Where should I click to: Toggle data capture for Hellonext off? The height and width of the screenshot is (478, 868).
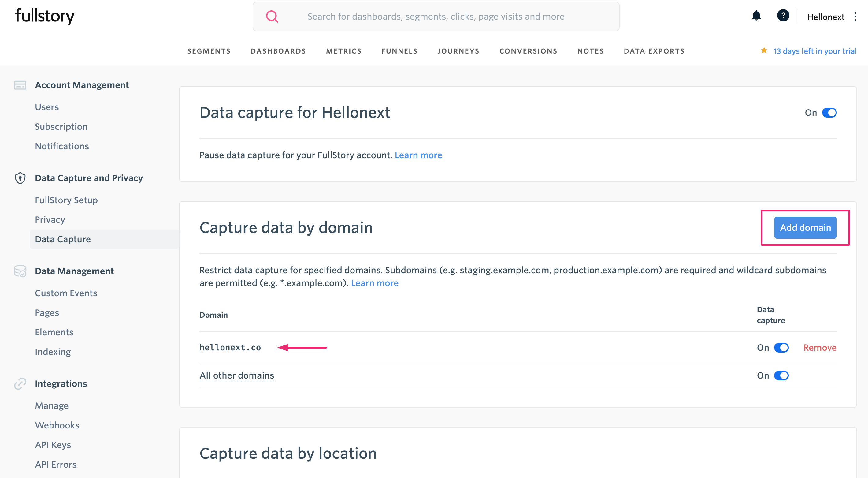tap(829, 113)
